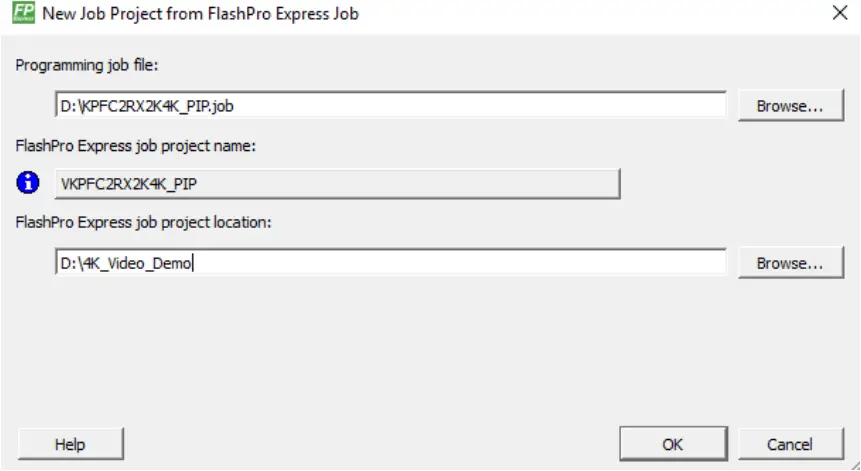
Task: Click the blue information icon
Action: tap(31, 183)
